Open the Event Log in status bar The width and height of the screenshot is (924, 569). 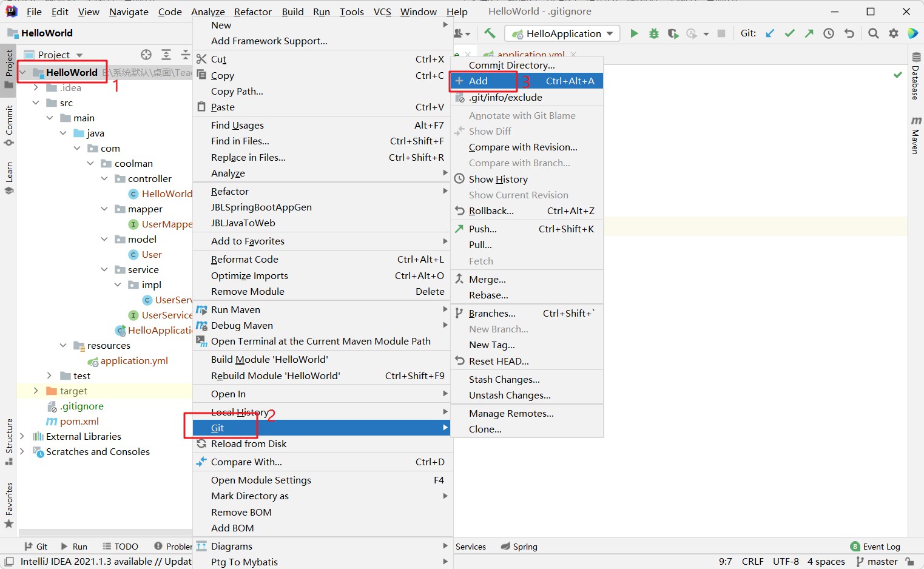(x=875, y=546)
